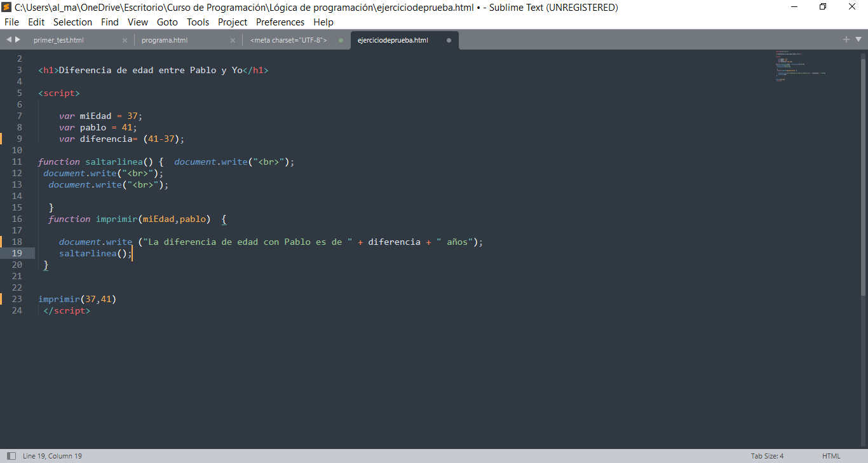
Task: Open the HTML syntax selector
Action: pos(831,456)
